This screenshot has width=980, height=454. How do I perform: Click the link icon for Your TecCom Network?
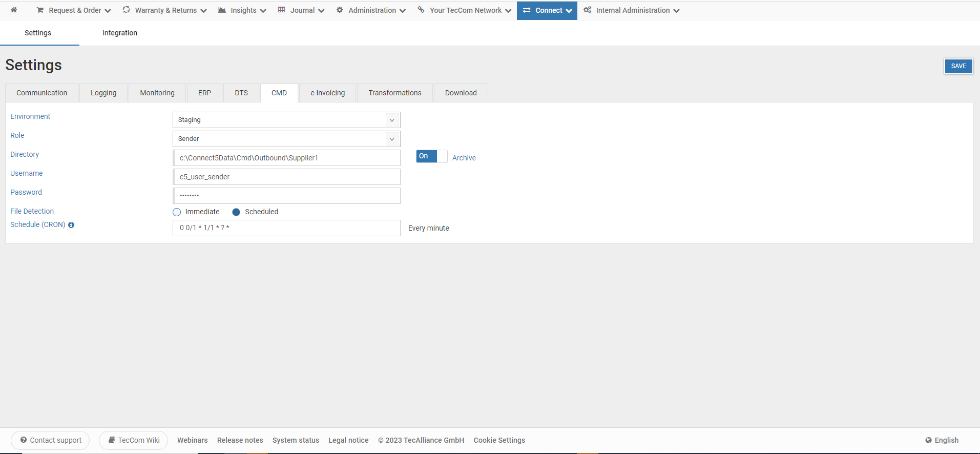(x=421, y=10)
